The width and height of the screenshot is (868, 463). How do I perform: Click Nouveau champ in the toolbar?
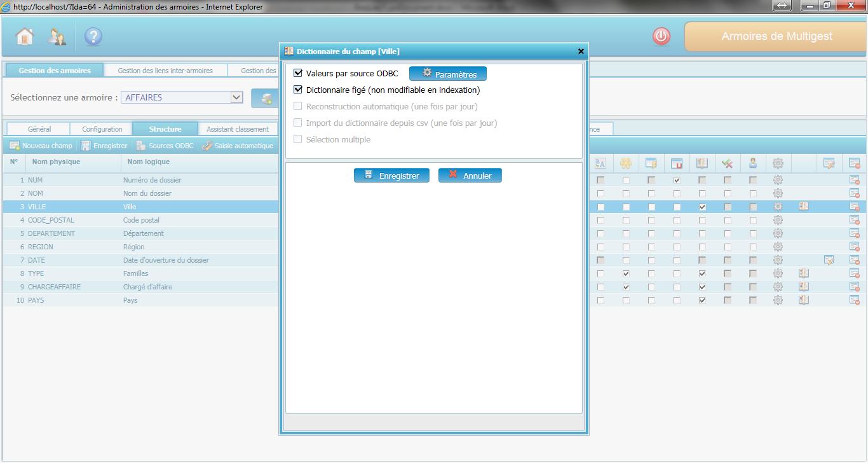tap(41, 146)
